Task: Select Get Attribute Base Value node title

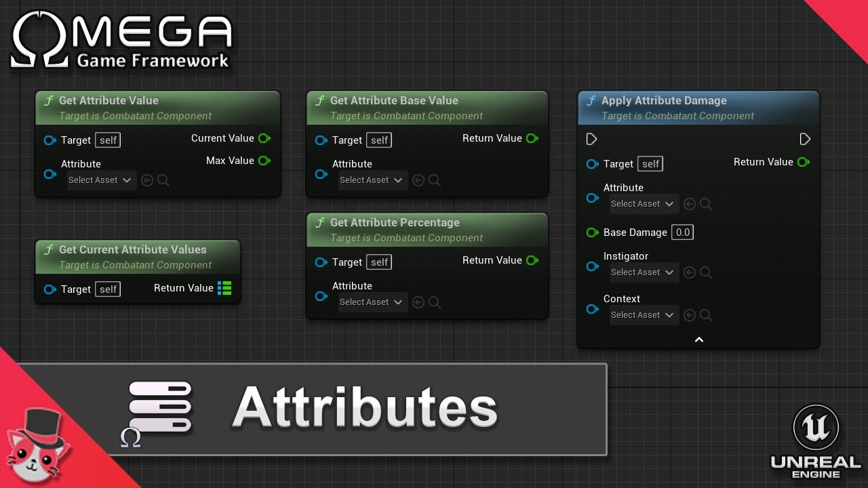Action: [x=394, y=100]
